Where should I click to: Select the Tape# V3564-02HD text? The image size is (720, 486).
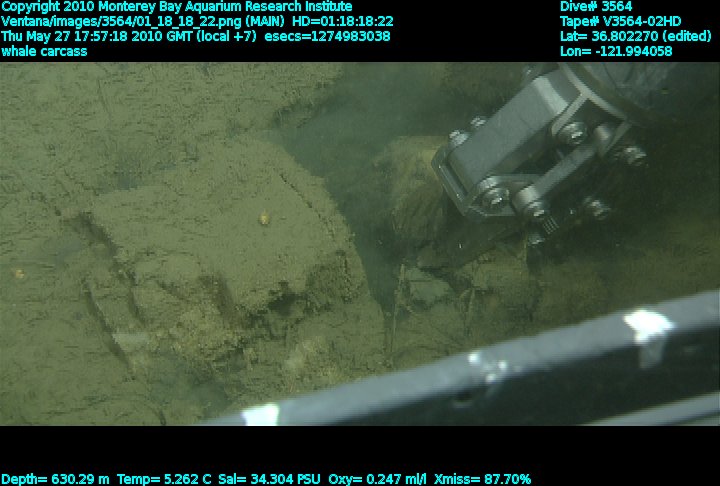coord(620,21)
